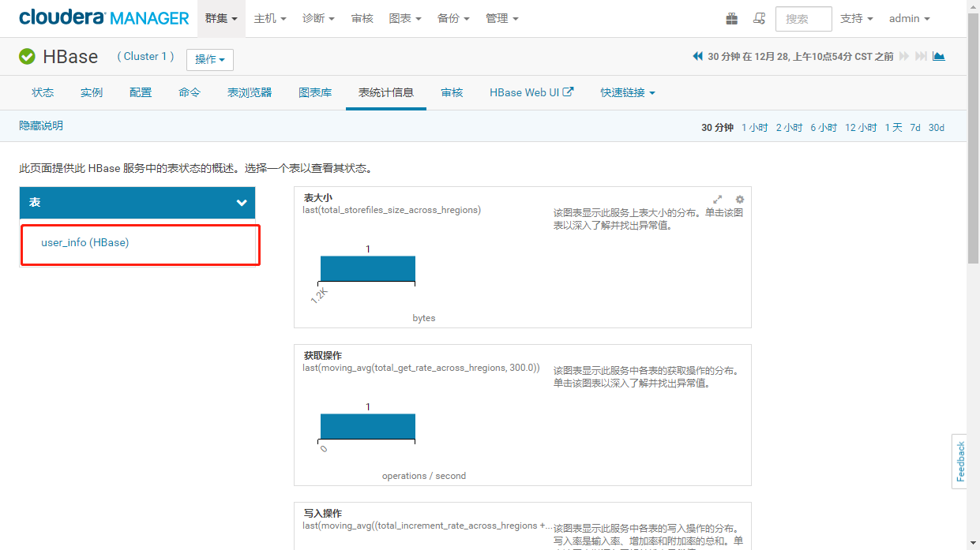Click the HBase service title

pyautogui.click(x=70, y=57)
